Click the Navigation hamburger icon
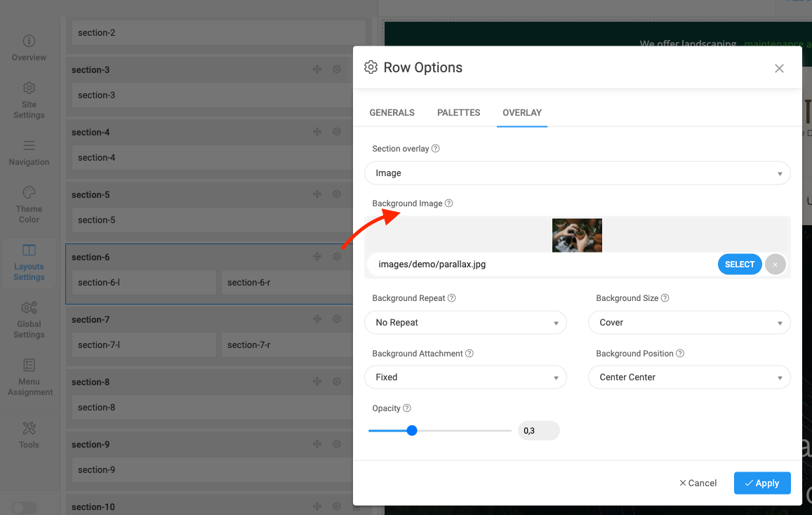Image resolution: width=812 pixels, height=515 pixels. (x=29, y=146)
